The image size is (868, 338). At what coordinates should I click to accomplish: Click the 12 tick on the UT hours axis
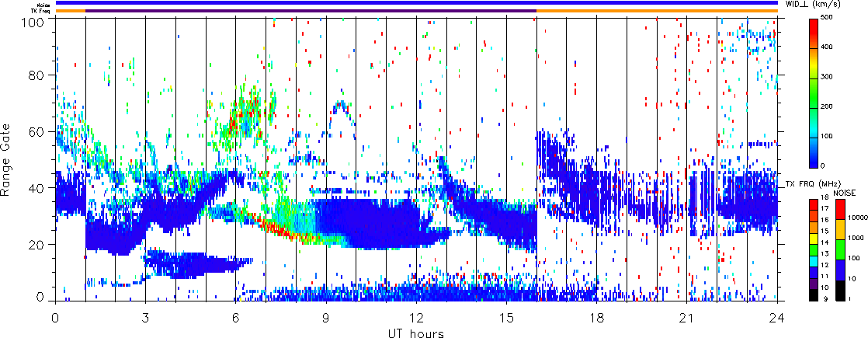click(416, 318)
